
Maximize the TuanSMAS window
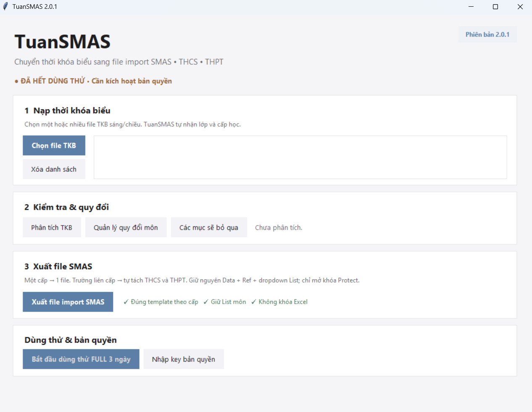pyautogui.click(x=495, y=7)
